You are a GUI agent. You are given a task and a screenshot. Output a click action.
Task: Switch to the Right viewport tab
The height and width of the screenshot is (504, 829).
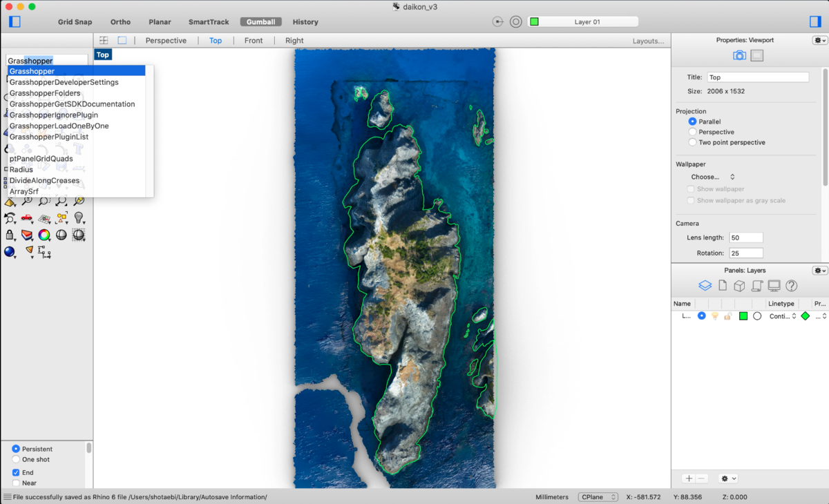[x=294, y=41]
